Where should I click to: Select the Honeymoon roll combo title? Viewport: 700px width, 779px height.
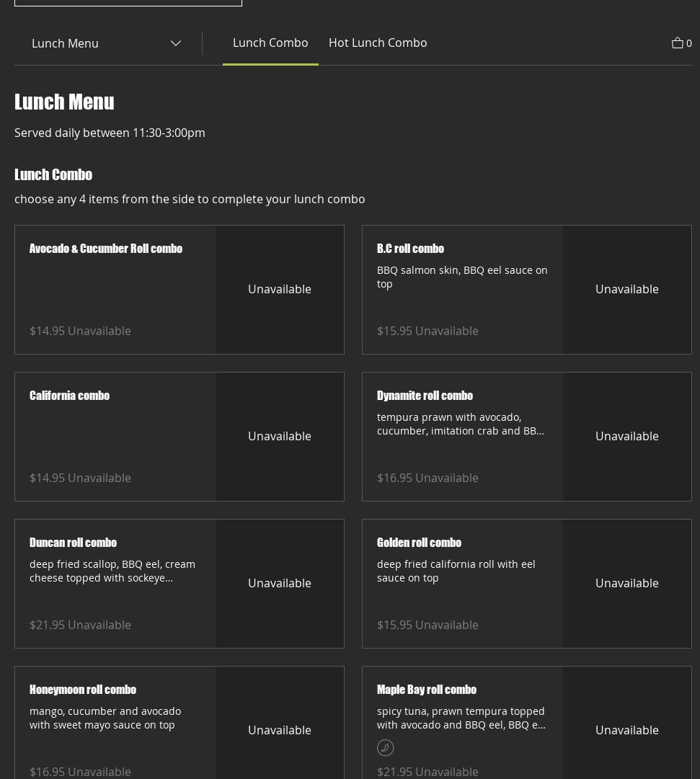83,690
